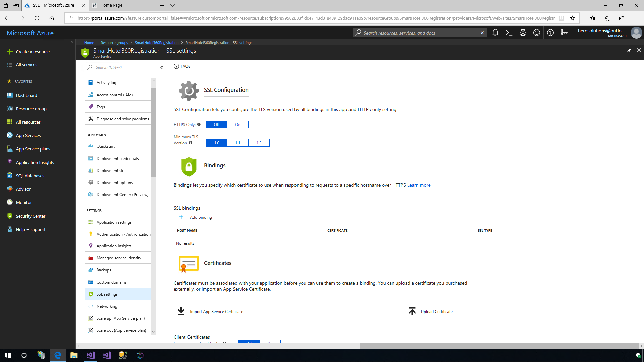Open directory and subscription filter icon
Screen dimensions: 644x362
click(564, 33)
